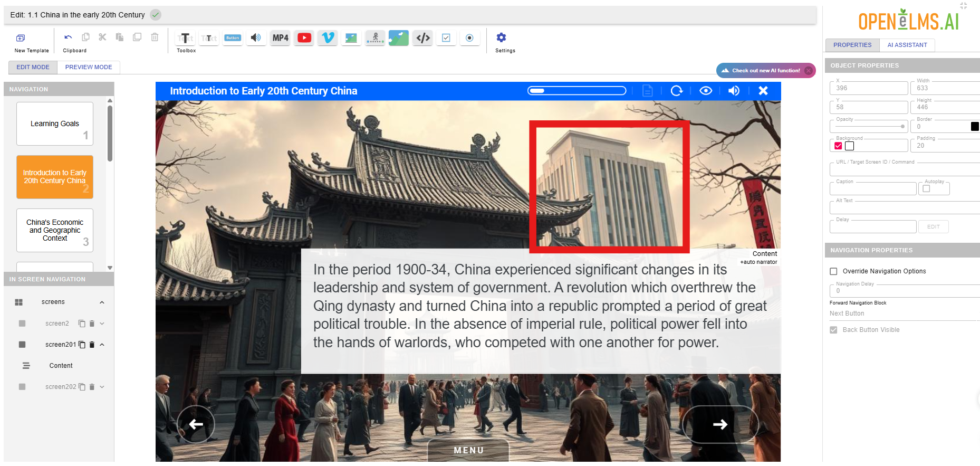The image size is (980, 466).
Task: Click the MENU button on the slide
Action: click(468, 450)
